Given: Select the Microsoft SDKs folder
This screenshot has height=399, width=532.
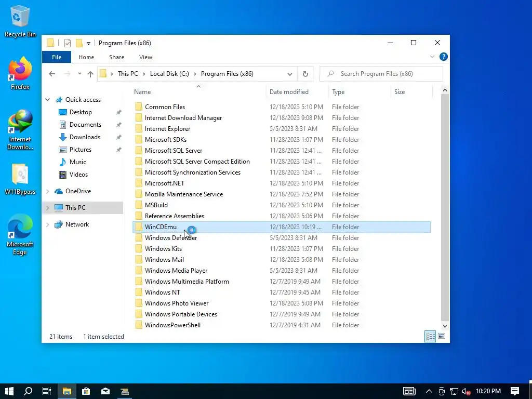Looking at the screenshot, I should pos(282,139).
